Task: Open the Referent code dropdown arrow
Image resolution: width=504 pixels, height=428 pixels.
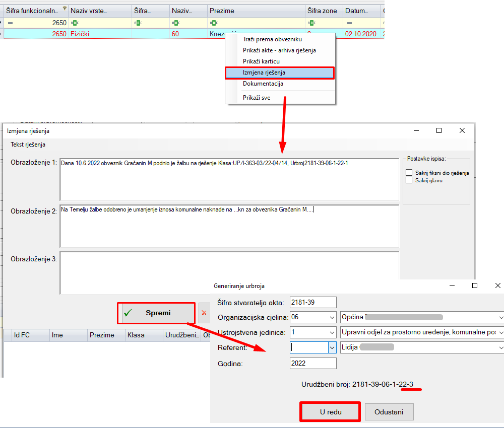Action: [x=332, y=347]
